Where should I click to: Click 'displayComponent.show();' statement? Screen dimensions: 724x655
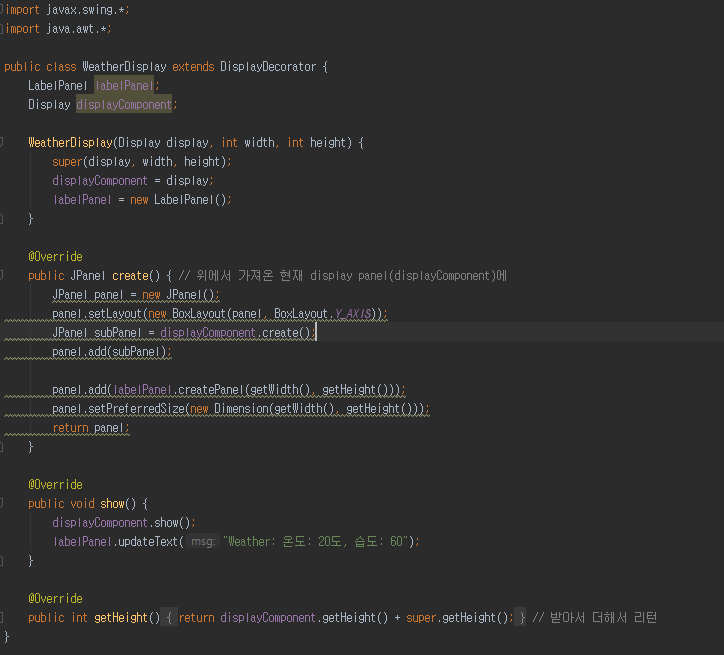point(124,523)
